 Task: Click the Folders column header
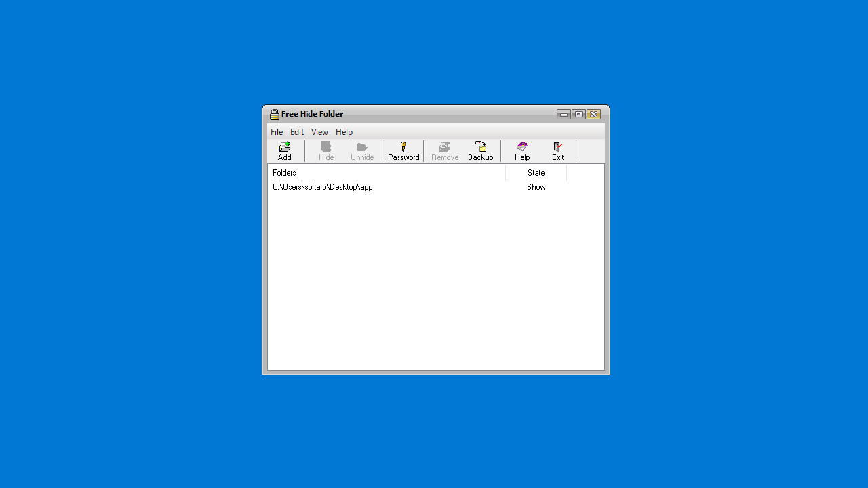[387, 173]
